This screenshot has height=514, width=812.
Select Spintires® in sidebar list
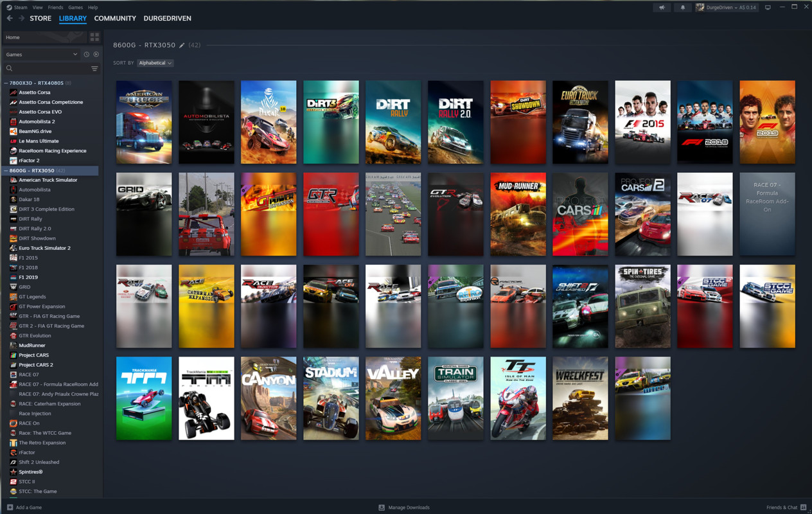pos(31,472)
